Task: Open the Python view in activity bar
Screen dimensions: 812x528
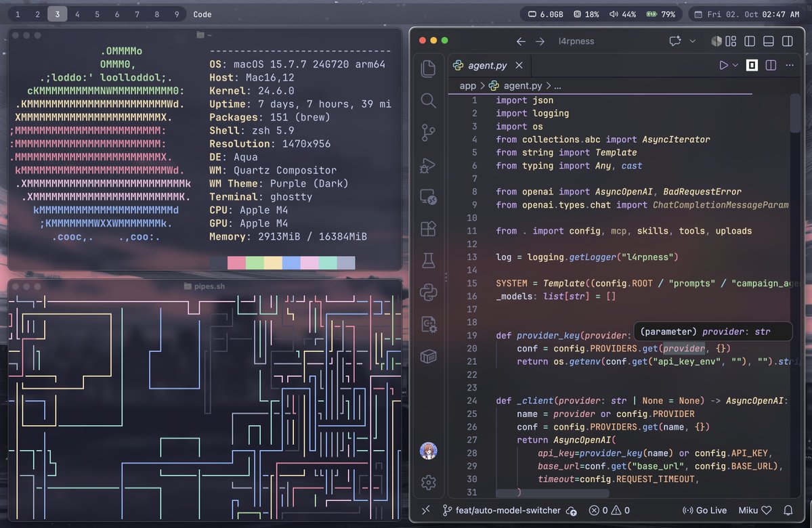Action: pyautogui.click(x=428, y=292)
